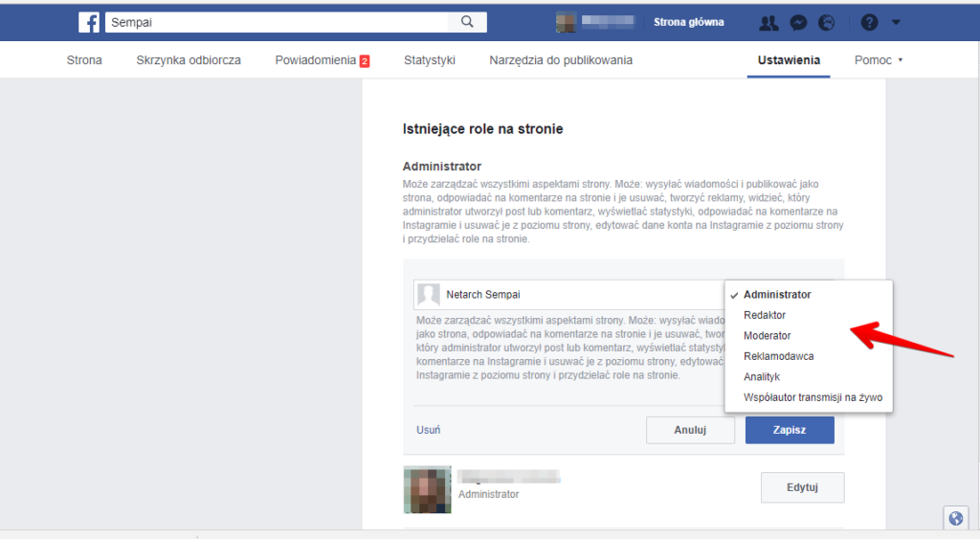Open the notifications globe icon in header
Viewport: 980px width, 539px height.
pyautogui.click(x=827, y=23)
